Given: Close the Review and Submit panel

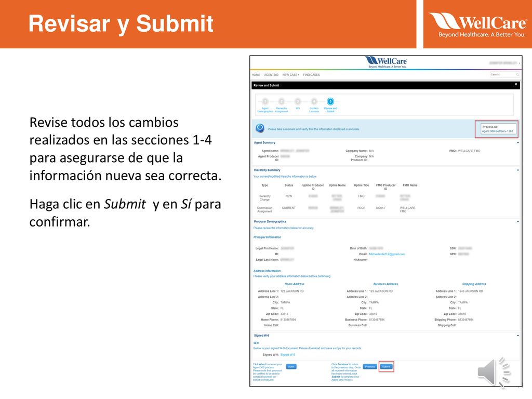Looking at the screenshot, I should click(x=516, y=85).
